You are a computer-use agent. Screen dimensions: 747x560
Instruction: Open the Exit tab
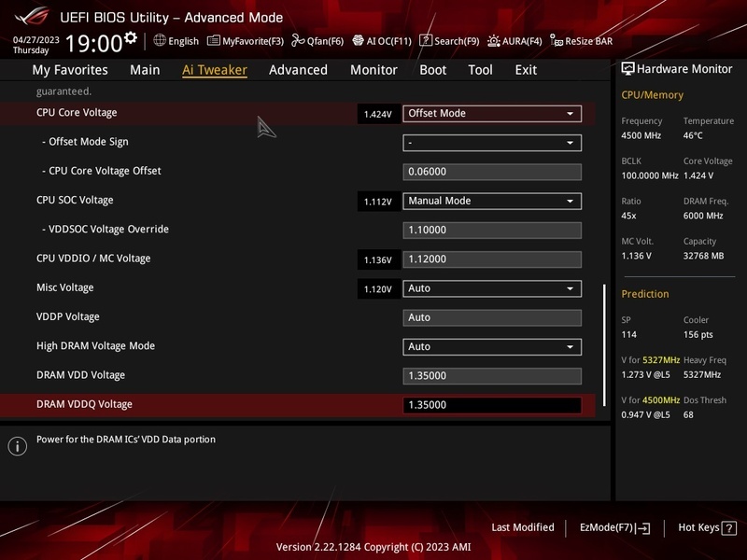tap(526, 70)
